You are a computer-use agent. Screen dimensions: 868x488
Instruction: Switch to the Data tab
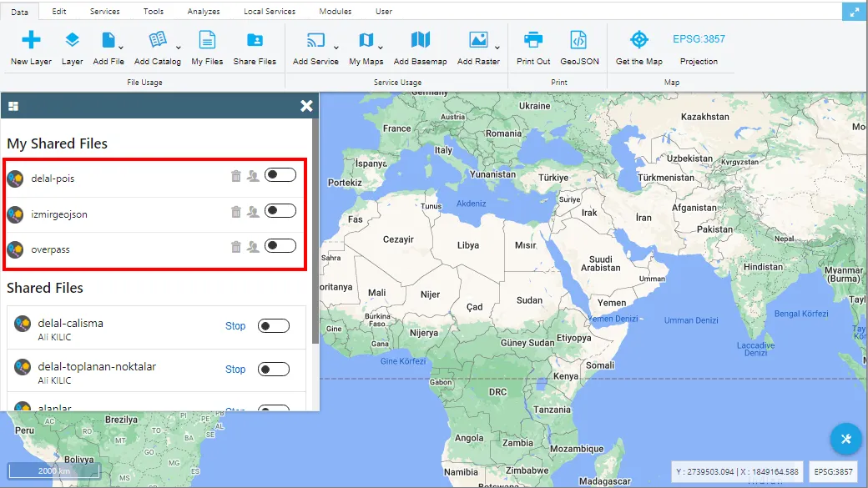click(19, 12)
